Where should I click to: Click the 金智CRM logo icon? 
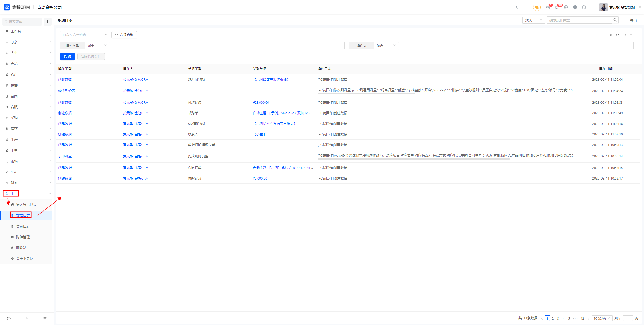[7, 7]
